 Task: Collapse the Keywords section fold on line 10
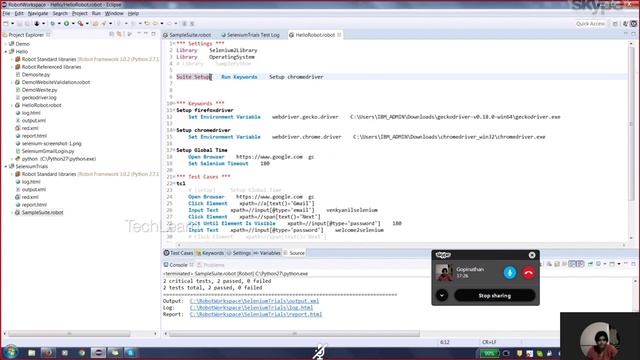(174, 104)
